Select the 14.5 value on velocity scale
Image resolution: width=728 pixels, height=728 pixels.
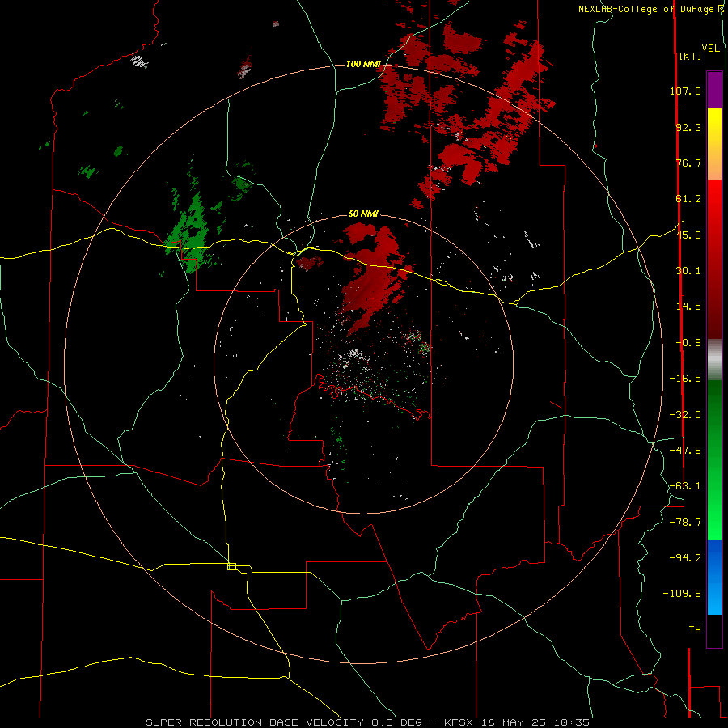688,307
